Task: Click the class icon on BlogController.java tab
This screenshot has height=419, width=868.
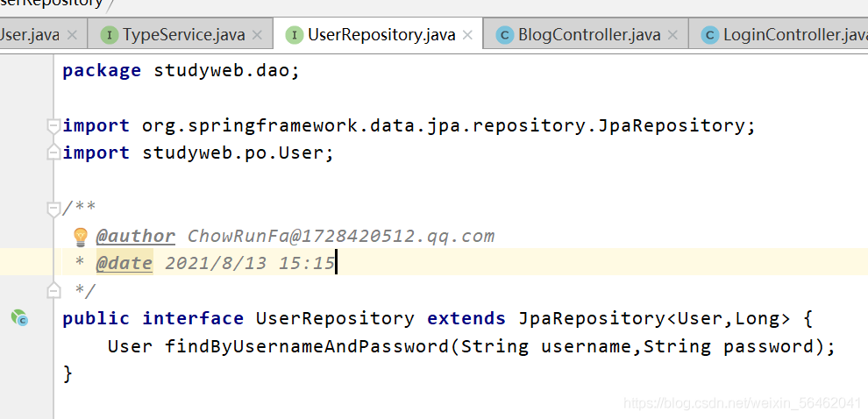Action: pyautogui.click(x=505, y=35)
